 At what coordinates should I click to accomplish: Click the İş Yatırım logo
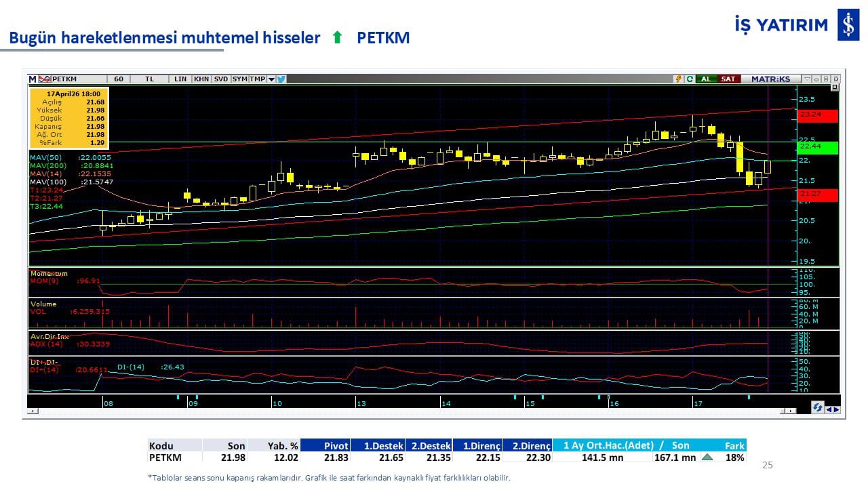pos(848,26)
